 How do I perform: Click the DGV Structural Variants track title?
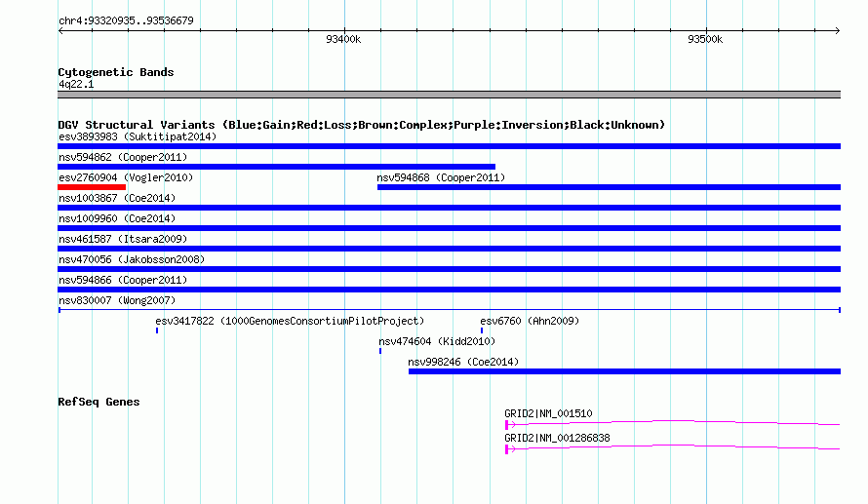[361, 125]
